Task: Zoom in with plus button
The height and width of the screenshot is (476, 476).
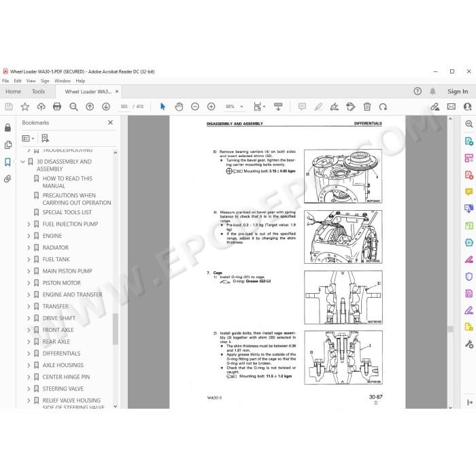Action: [211, 107]
